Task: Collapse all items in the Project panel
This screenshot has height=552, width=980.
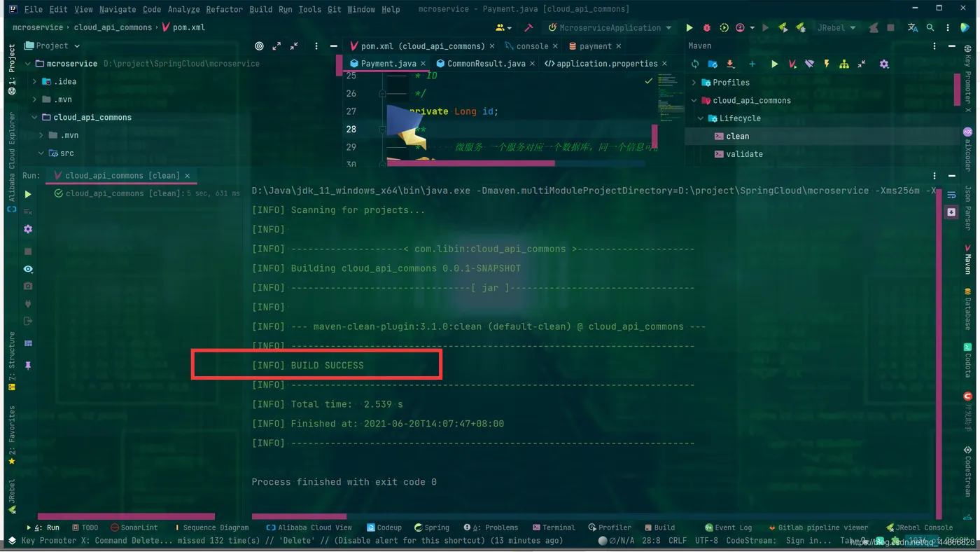Action: coord(294,46)
